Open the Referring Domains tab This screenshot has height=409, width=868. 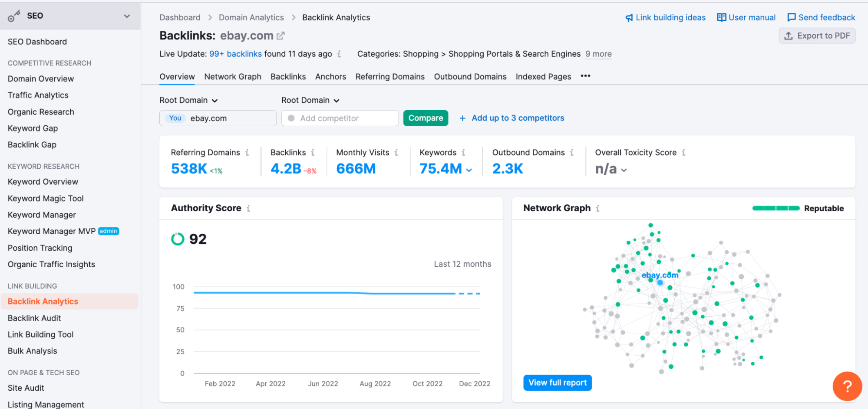tap(389, 76)
